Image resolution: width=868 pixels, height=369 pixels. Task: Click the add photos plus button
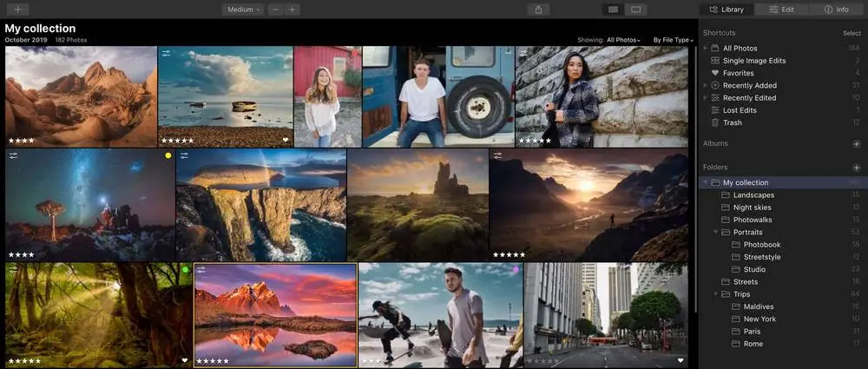[x=17, y=10]
